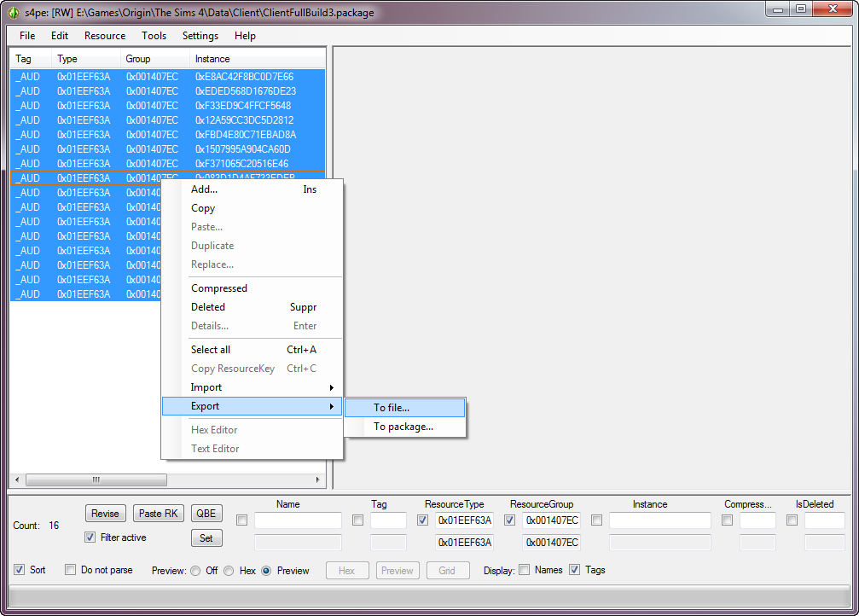This screenshot has height=616, width=859.
Task: Toggle the Sort checkbox
Action: click(x=19, y=569)
